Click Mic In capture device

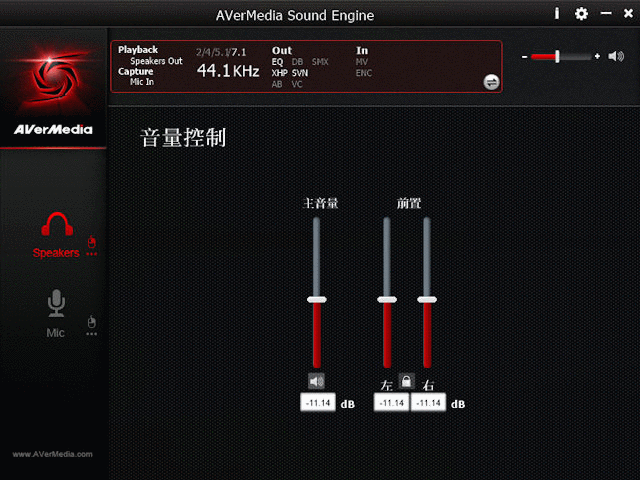(142, 82)
